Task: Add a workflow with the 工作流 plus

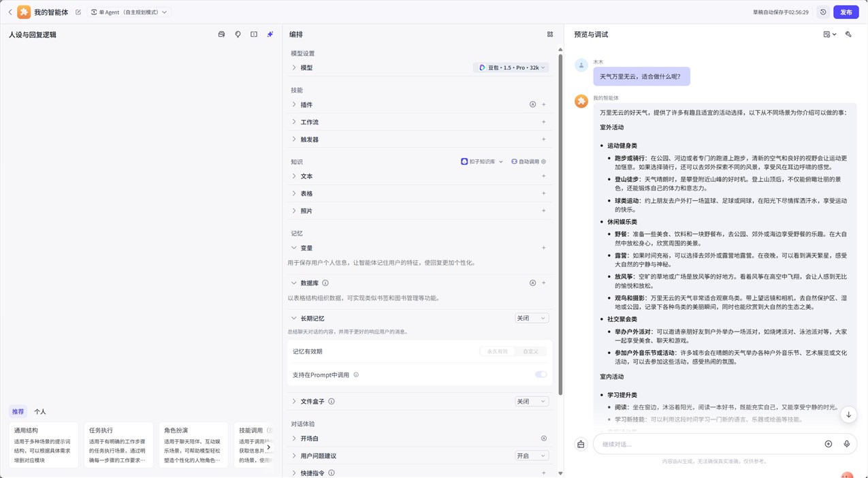Action: [544, 122]
